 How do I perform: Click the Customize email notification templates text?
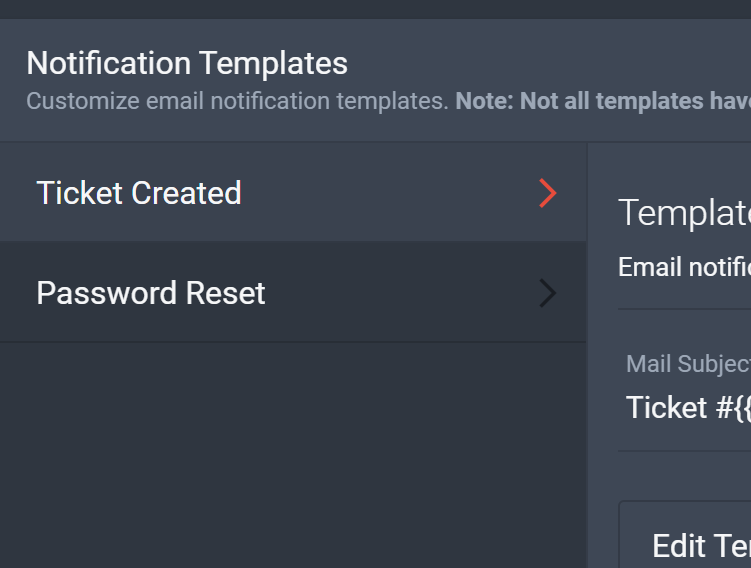pyautogui.click(x=237, y=101)
